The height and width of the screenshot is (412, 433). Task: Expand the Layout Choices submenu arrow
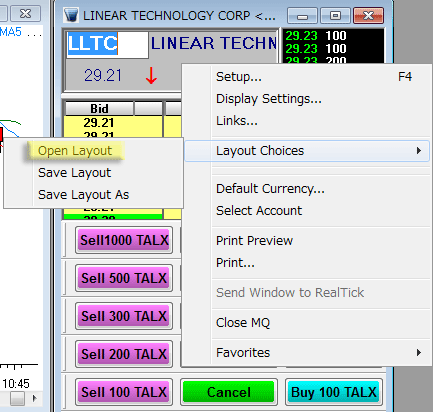pyautogui.click(x=419, y=151)
